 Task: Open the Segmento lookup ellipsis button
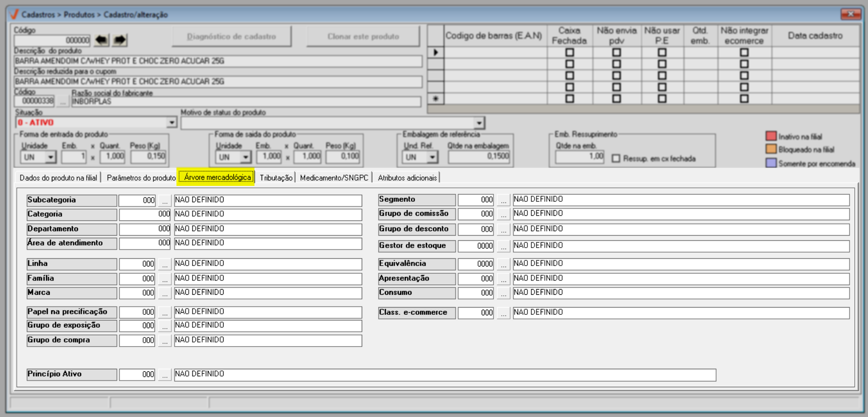(x=503, y=200)
